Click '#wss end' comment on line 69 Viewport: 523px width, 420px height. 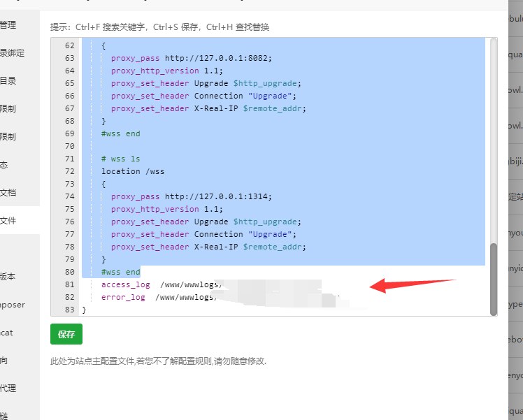[121, 133]
